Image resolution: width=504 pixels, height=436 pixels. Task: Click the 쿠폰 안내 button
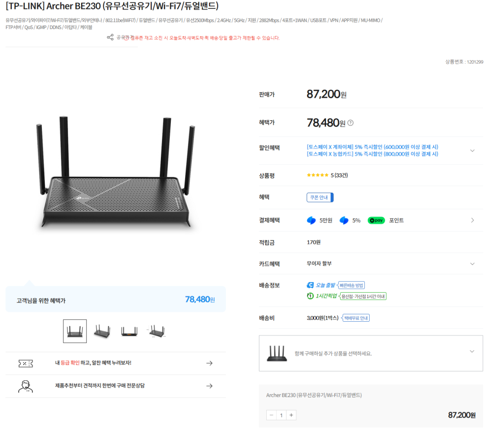320,198
